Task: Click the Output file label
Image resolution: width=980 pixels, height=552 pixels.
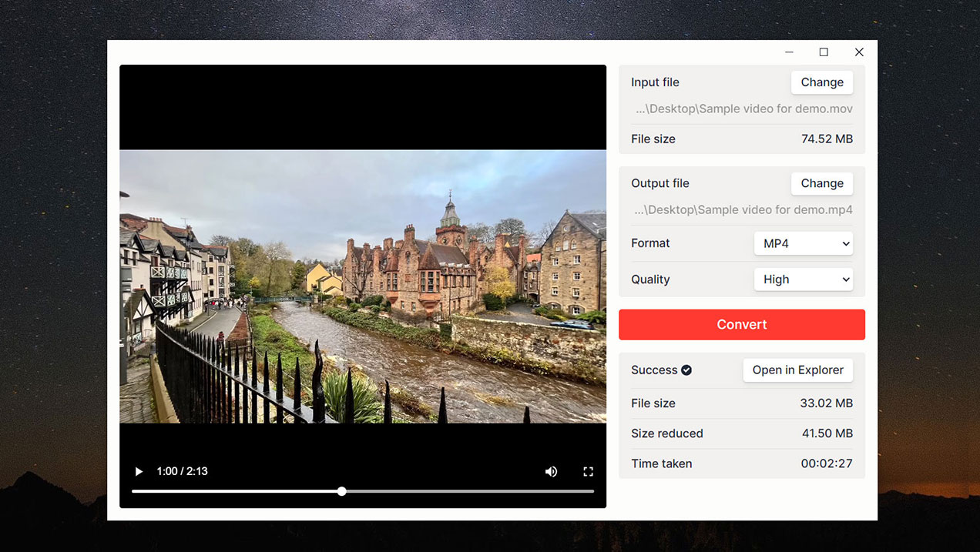Action: tap(660, 183)
